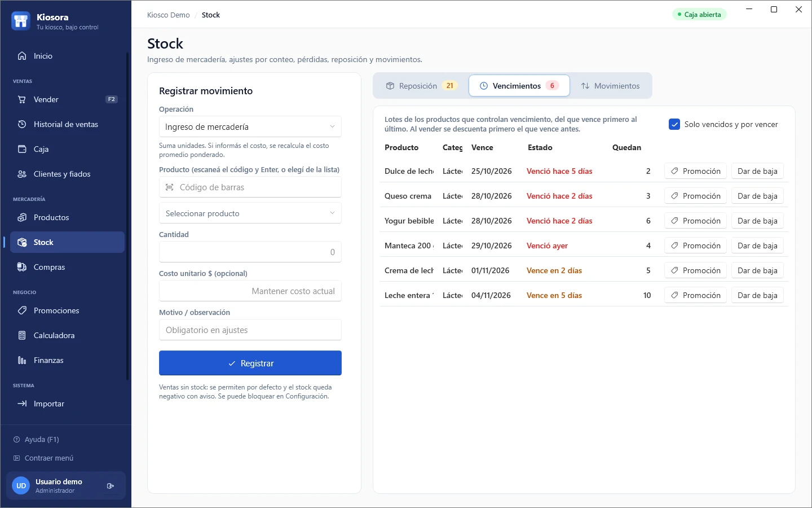Screen dimensions: 812x508
Task: Open the Movimientos tab
Action: [x=611, y=86]
